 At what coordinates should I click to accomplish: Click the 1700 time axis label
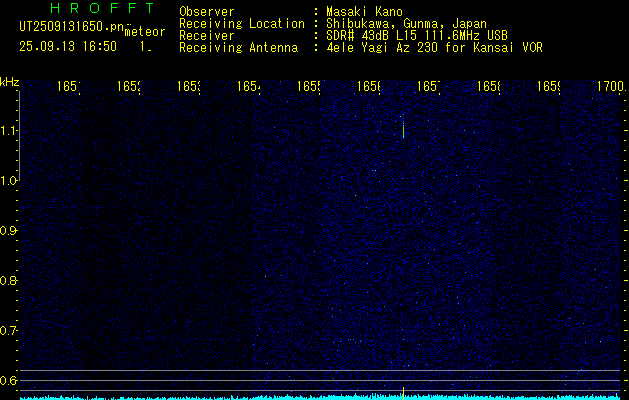coord(611,87)
